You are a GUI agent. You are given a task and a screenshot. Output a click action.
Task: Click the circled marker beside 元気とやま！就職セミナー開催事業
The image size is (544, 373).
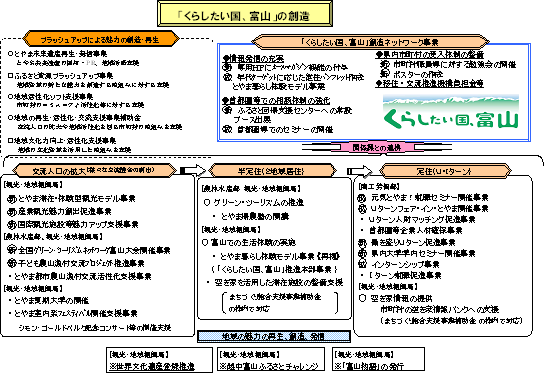point(362,198)
